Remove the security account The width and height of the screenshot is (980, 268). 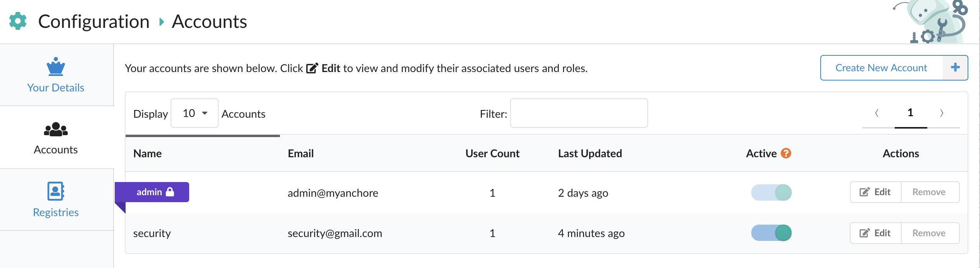[929, 233]
